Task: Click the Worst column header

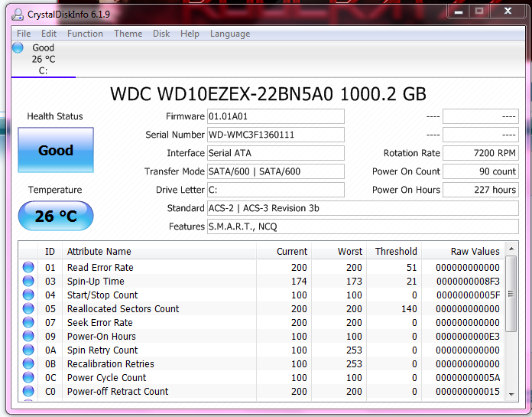Action: (339, 251)
